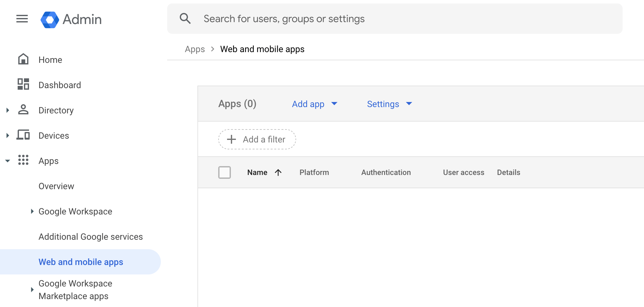Open the Add app dropdown arrow
The image size is (644, 307).
[x=334, y=104]
